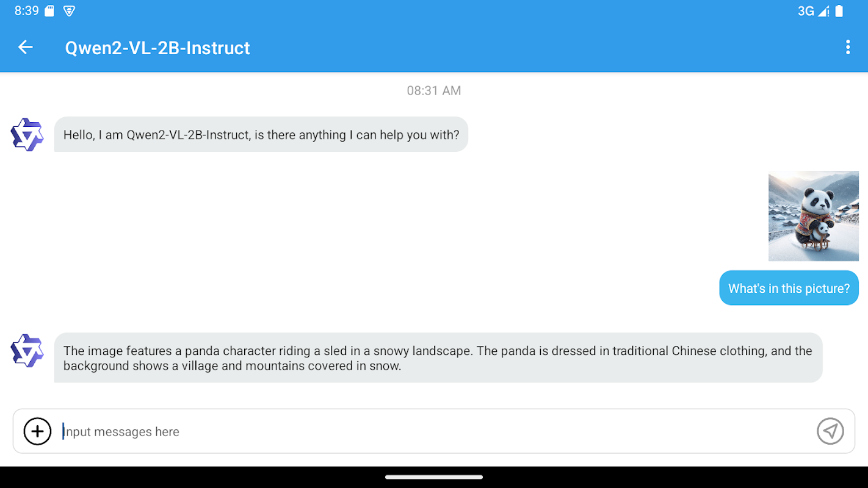
Task: Focus the "Input messages here" field
Action: point(427,431)
